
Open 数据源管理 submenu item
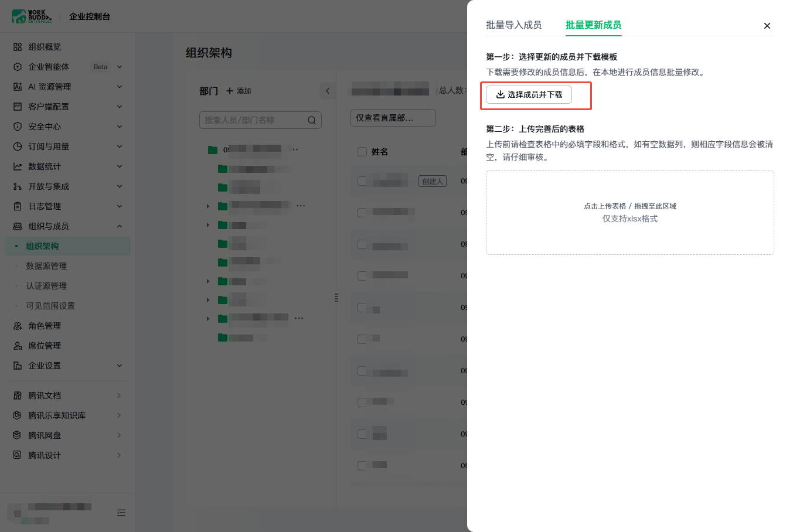click(x=46, y=266)
